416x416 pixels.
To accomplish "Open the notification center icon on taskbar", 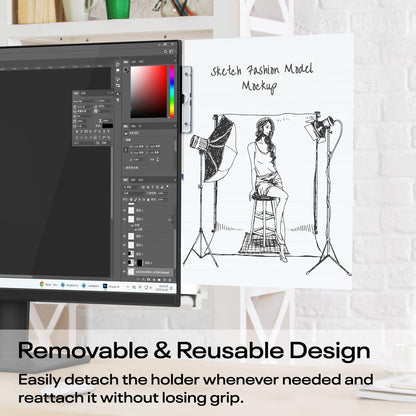I will [x=171, y=288].
